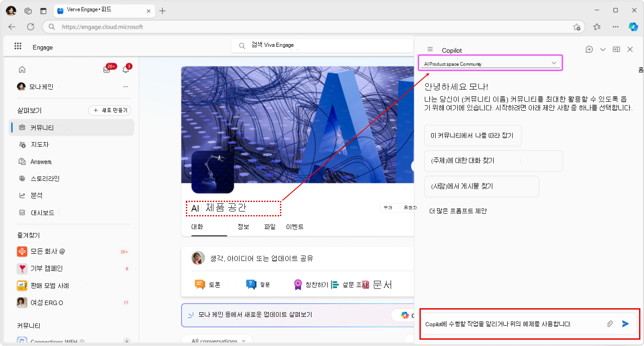Viewport: 644px width, 346px height.
Task: Start a 설문 조사 post
Action: (350, 285)
